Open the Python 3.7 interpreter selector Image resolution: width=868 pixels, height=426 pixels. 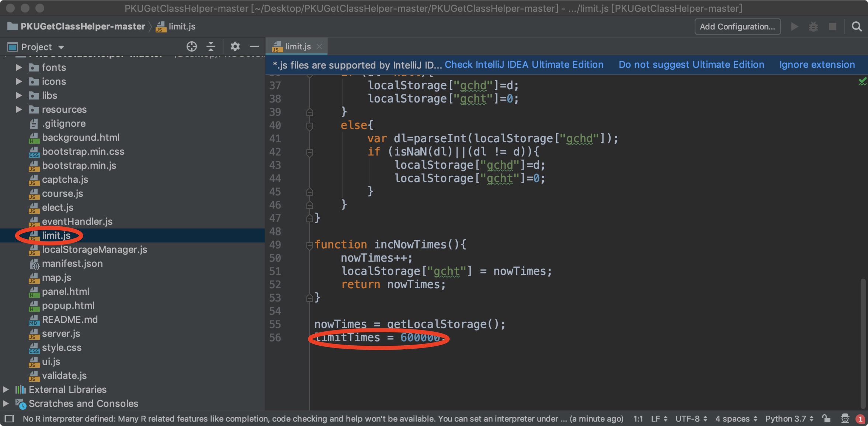coord(789,419)
